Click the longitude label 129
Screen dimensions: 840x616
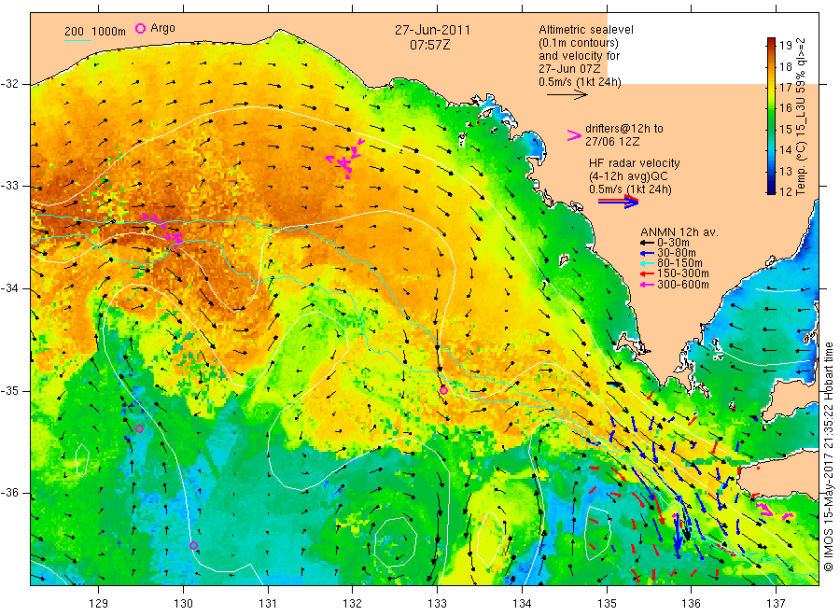pos(99,604)
